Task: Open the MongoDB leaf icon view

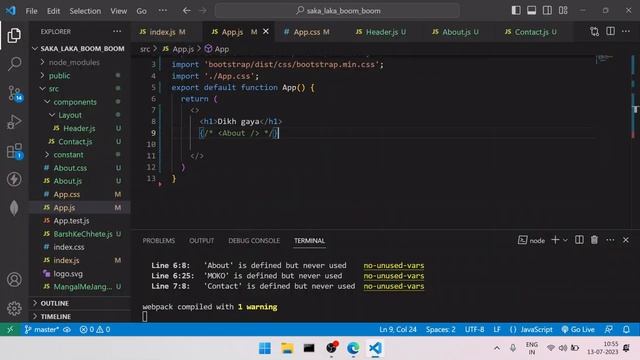Action: click(14, 208)
